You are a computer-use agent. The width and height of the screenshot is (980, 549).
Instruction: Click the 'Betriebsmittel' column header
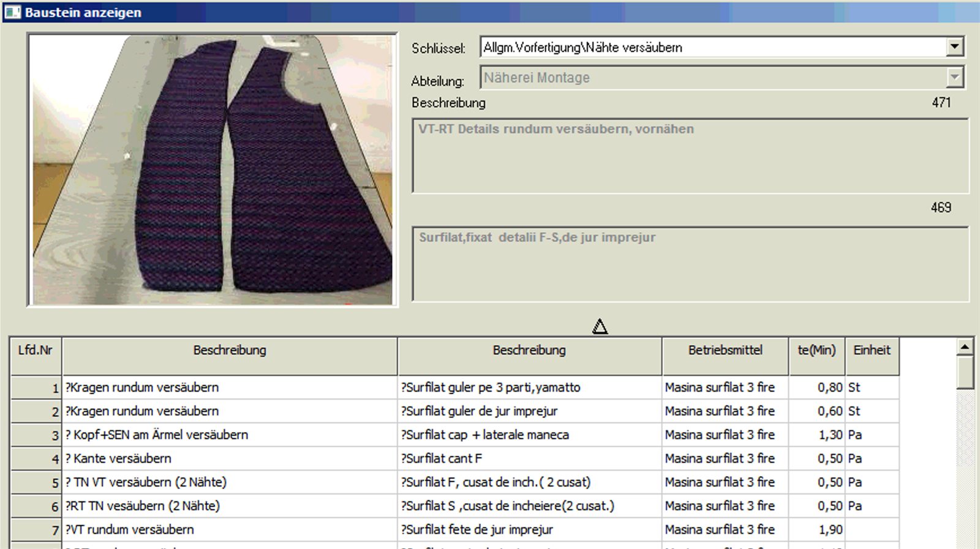[x=725, y=356]
